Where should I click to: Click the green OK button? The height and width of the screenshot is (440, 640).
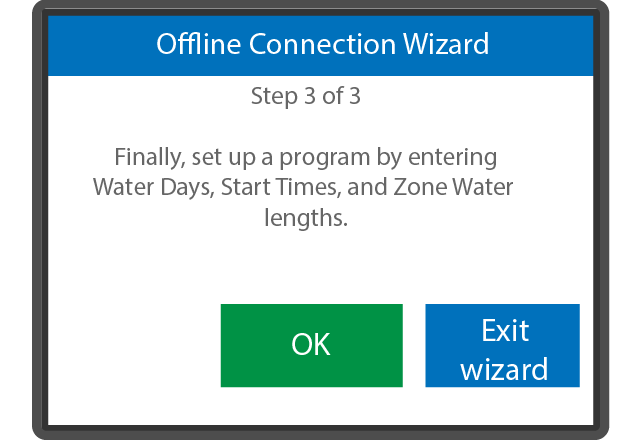pos(311,345)
